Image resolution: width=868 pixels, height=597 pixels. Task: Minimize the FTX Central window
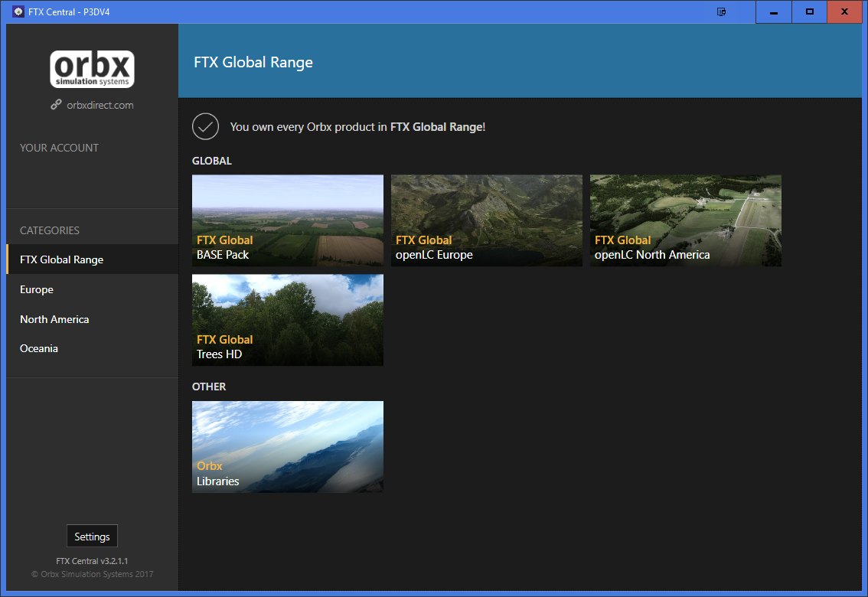(x=773, y=11)
